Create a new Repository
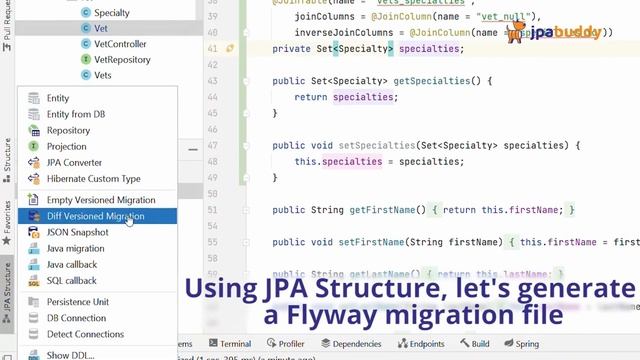The image size is (640, 360). coord(98,130)
